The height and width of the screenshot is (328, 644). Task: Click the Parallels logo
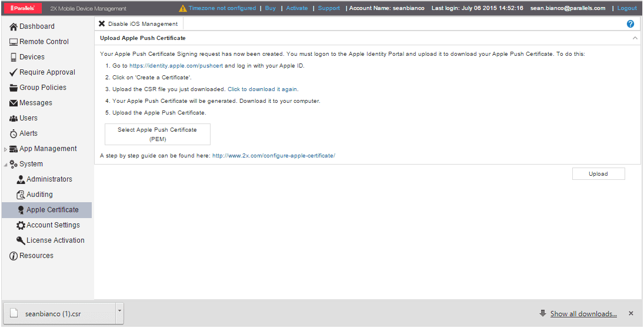[22, 8]
